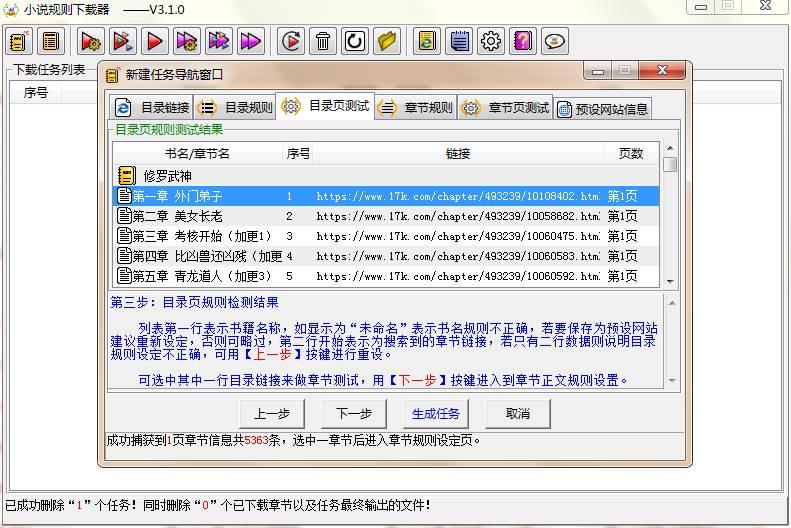Click the chapter list scrollbar down arrow

(670, 279)
